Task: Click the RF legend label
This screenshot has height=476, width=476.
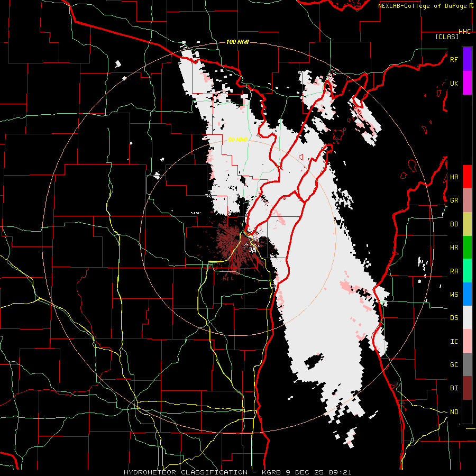Action: (x=454, y=59)
